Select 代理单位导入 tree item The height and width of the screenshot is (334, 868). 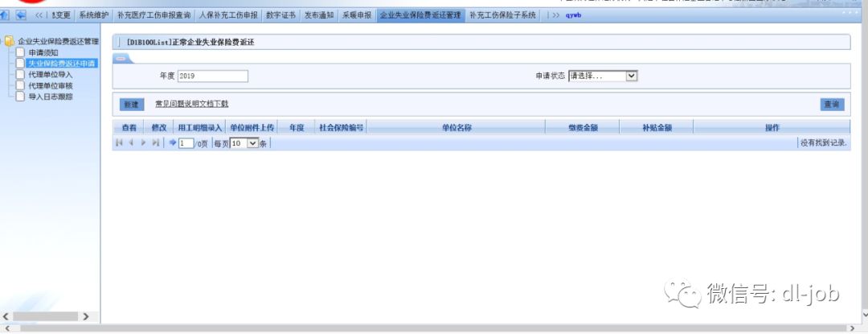tap(51, 74)
